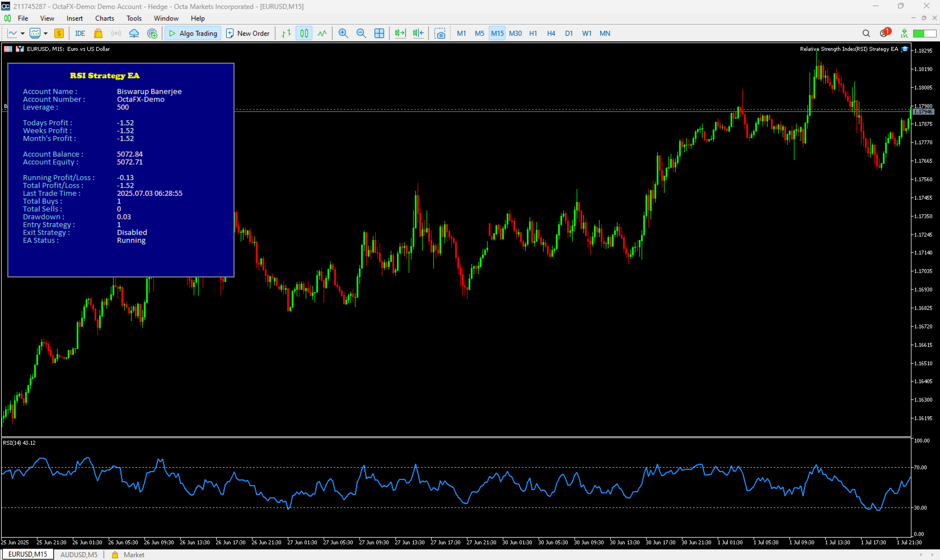Click the green LVL level icon
This screenshot has width=940, height=560.
pyautogui.click(x=904, y=34)
